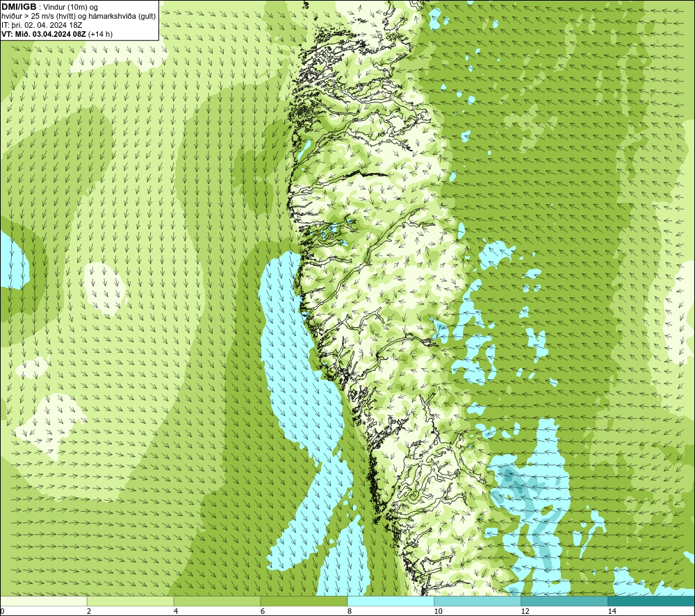Click the 'IT: þri. 02. 04. 2024 18Z' line
The width and height of the screenshot is (695, 616).
tap(42, 25)
